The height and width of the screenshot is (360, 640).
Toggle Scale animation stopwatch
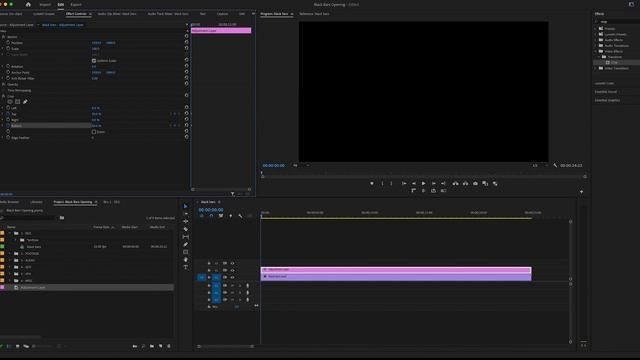(8, 48)
